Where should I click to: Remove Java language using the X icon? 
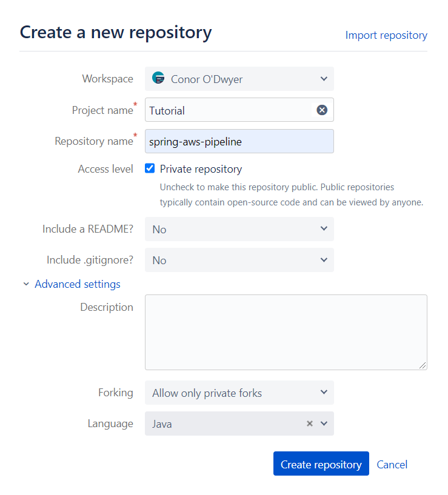click(309, 424)
